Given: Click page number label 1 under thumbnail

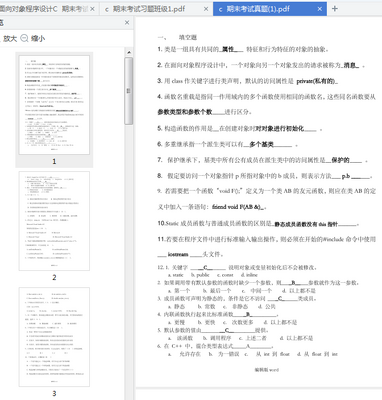Looking at the screenshot, I should (54, 161).
